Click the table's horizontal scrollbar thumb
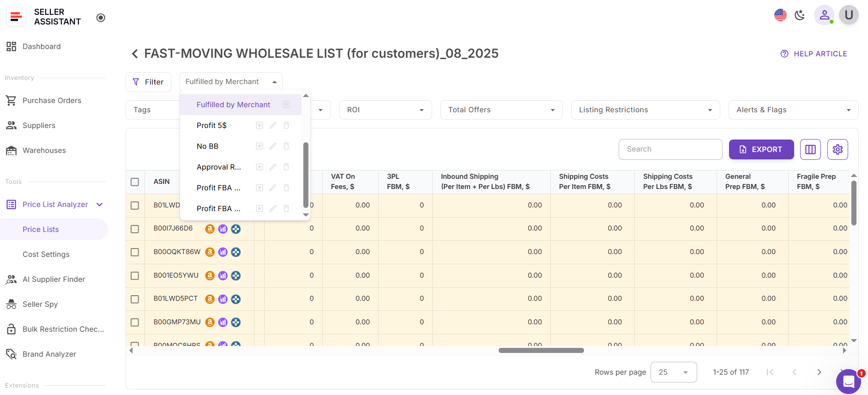 pyautogui.click(x=541, y=350)
